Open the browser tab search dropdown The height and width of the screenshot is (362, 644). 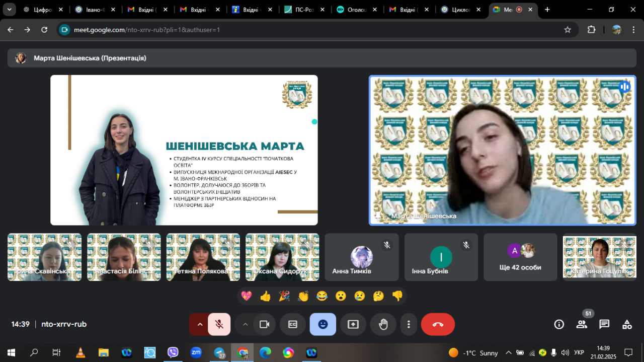tap(9, 9)
